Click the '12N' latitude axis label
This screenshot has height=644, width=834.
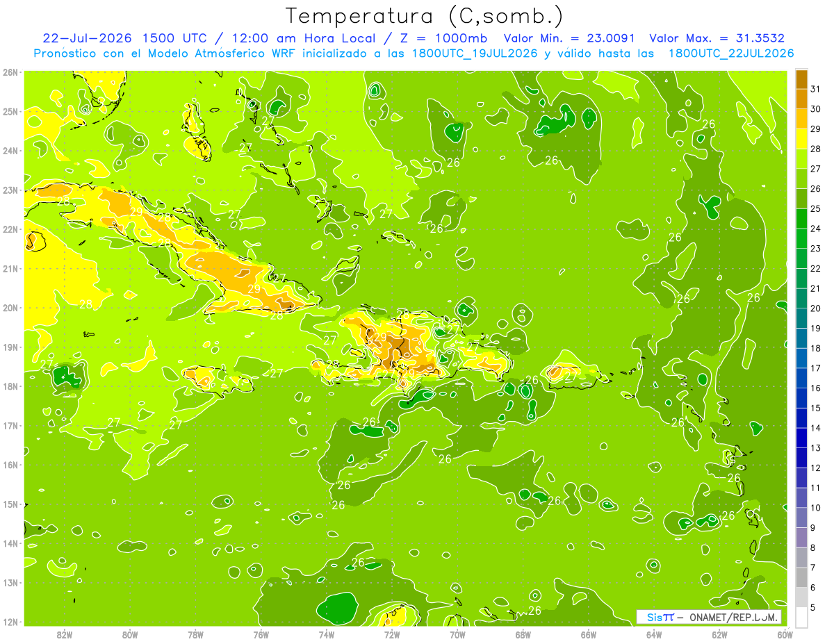coord(10,621)
